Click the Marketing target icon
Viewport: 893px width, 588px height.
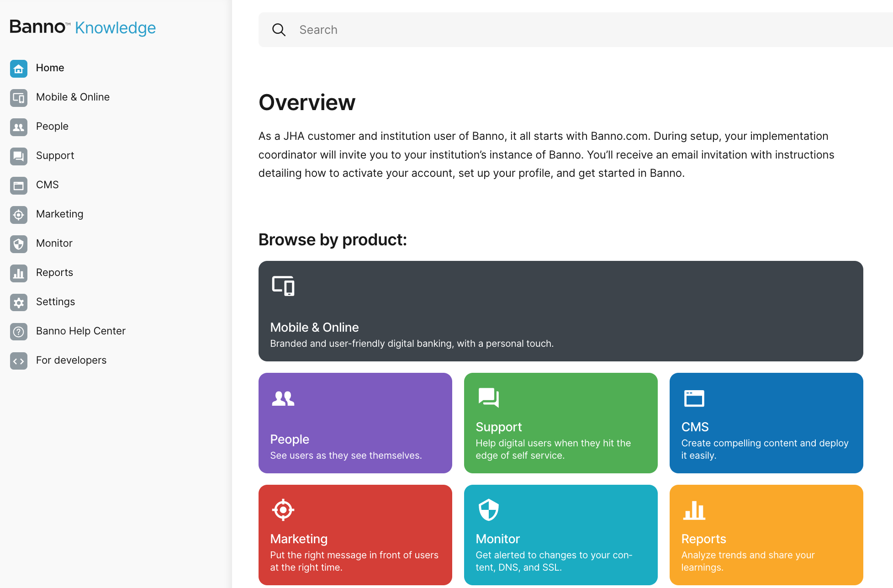[19, 215]
